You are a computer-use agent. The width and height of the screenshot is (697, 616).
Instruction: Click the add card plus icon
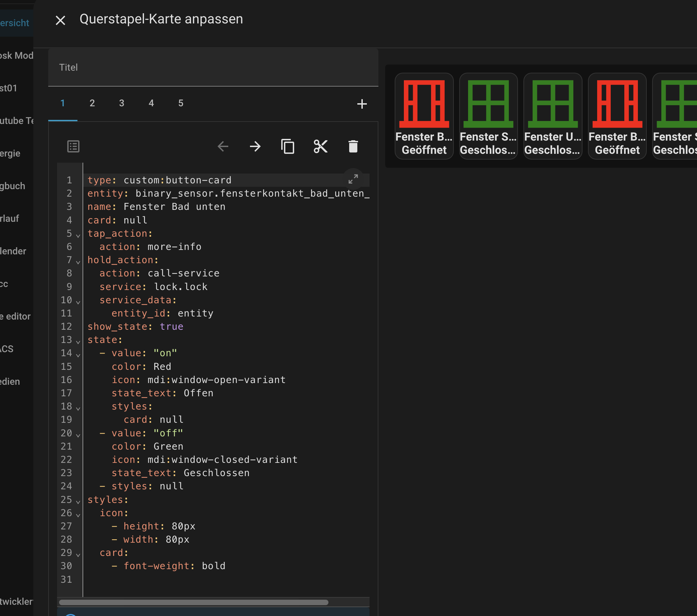tap(362, 104)
